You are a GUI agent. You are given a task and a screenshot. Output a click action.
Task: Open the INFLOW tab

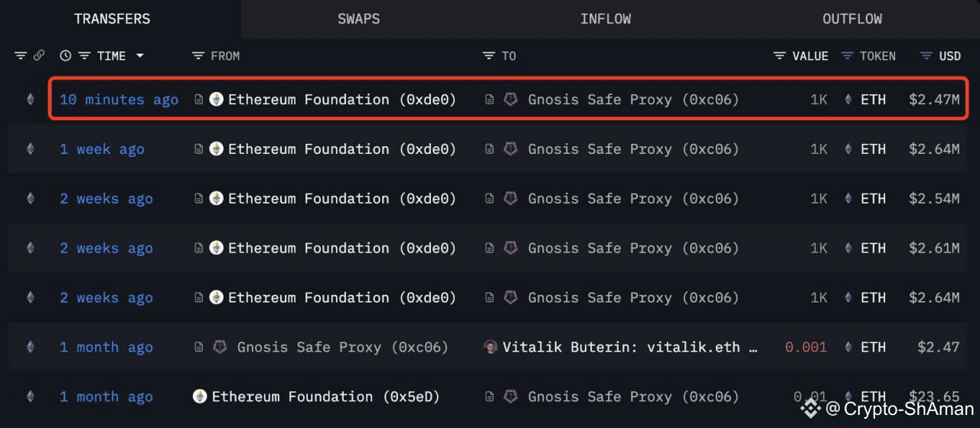click(x=605, y=19)
